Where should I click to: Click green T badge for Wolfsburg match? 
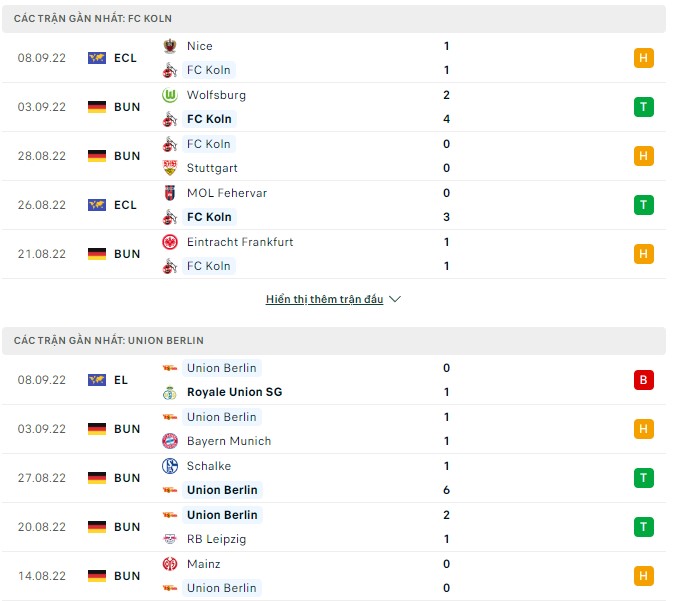tap(643, 107)
